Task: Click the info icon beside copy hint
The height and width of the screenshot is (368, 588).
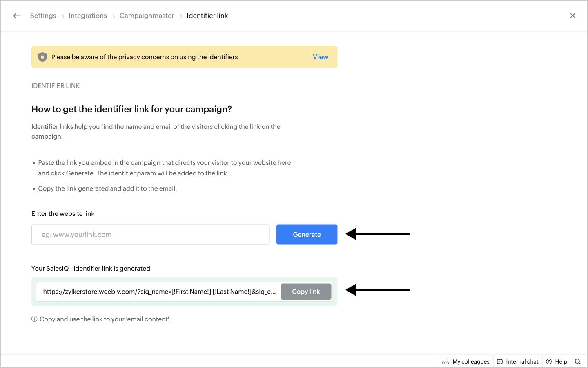Action: point(34,319)
